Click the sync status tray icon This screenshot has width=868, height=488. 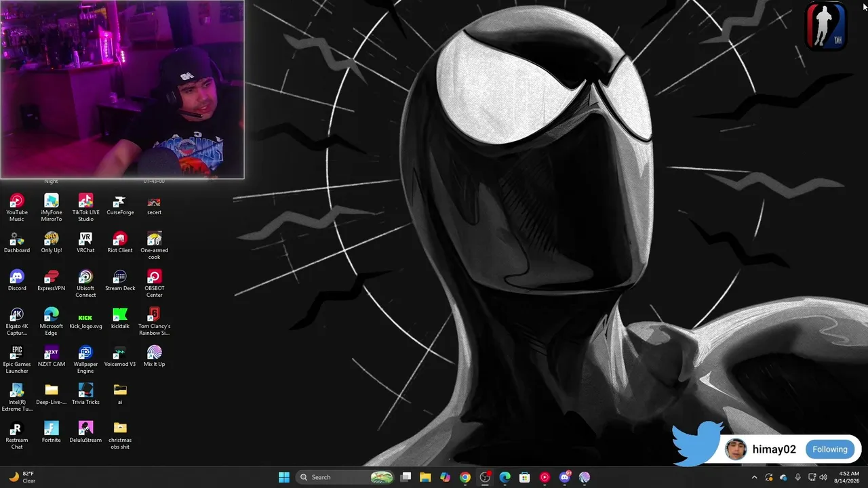[769, 477]
